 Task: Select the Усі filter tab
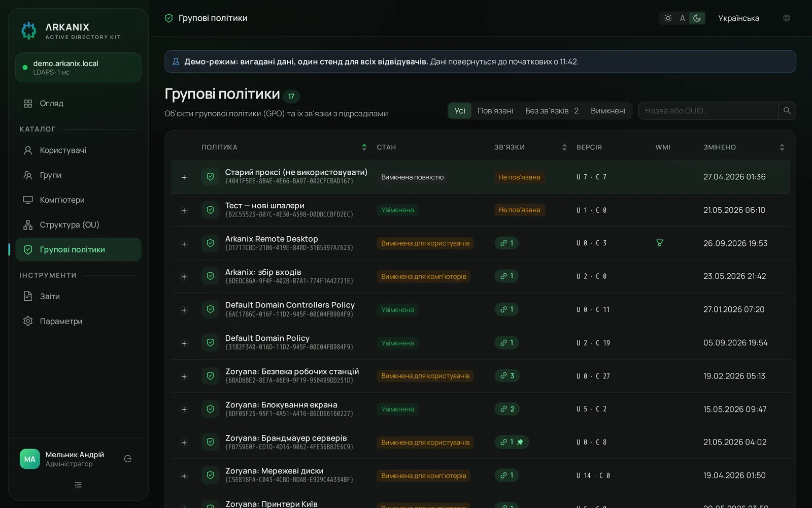coord(460,111)
